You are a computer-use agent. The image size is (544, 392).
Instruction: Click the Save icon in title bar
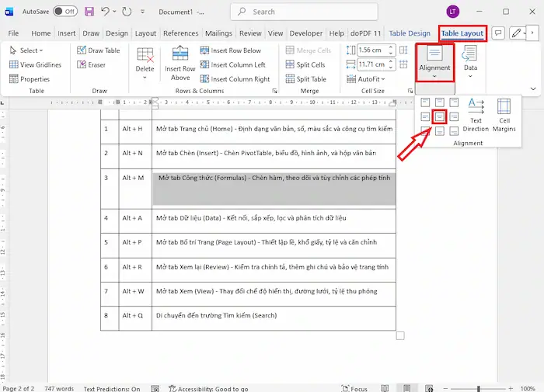click(x=89, y=12)
